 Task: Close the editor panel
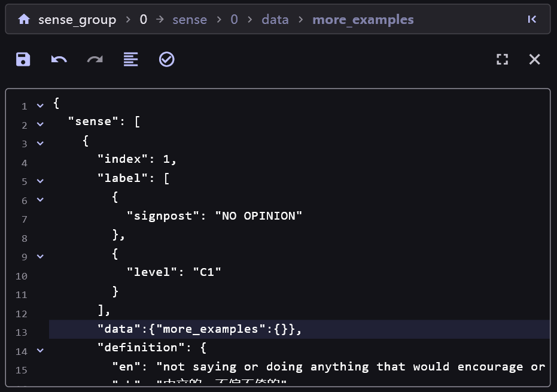(x=534, y=59)
